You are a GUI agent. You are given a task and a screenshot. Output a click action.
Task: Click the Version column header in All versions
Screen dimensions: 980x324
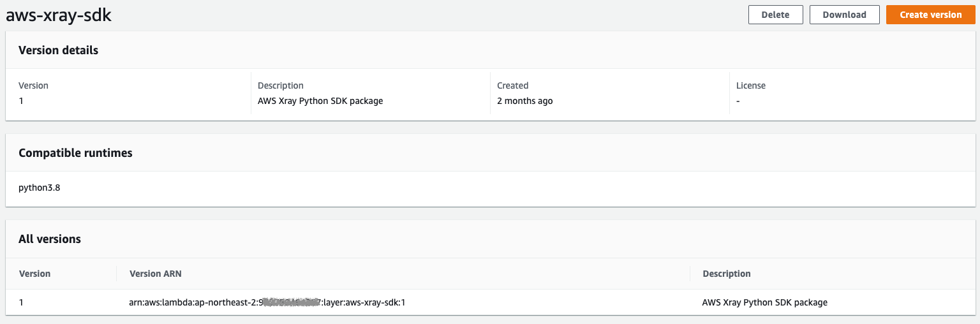(x=34, y=274)
